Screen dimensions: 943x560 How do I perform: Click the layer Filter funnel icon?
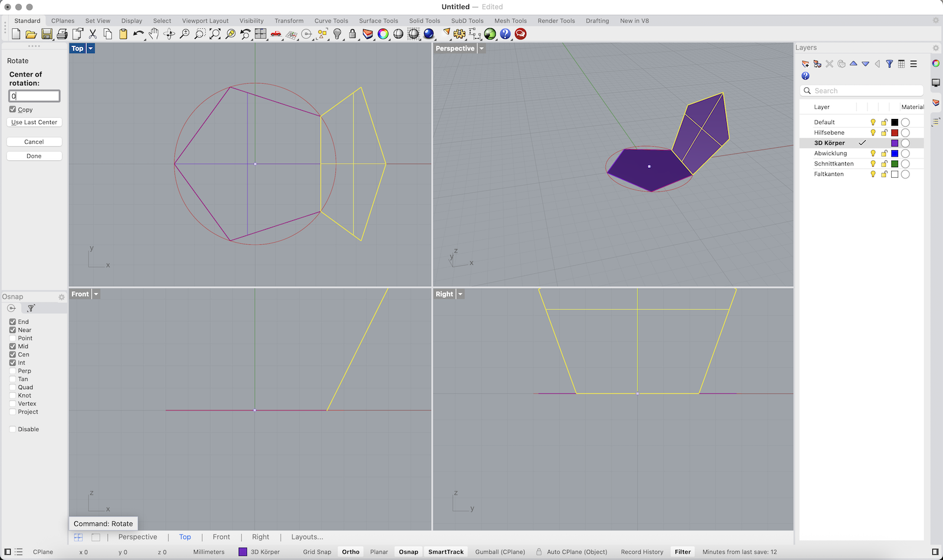point(889,64)
